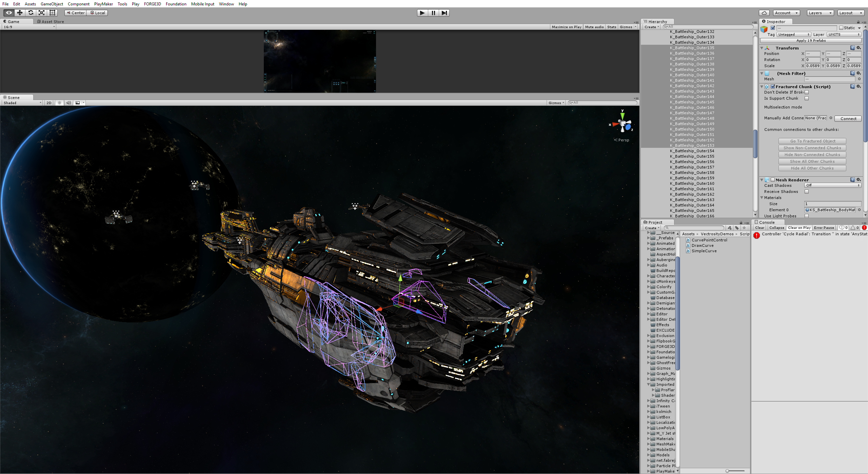Select the Rotate tool in toolbar

click(x=31, y=13)
